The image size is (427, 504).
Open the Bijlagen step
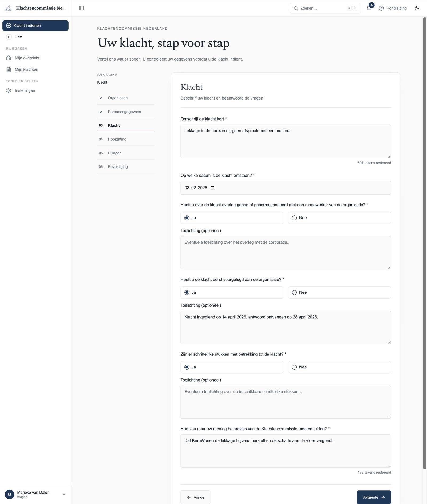pos(126,153)
